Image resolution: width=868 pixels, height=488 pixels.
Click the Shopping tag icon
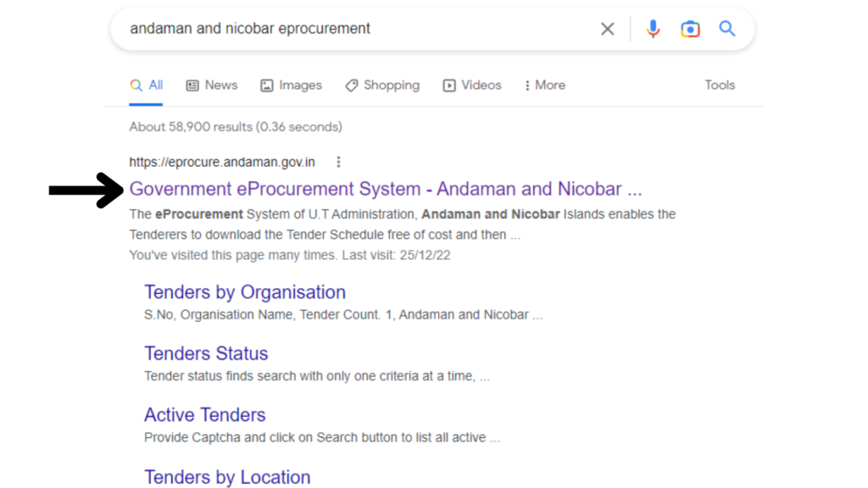click(x=351, y=86)
